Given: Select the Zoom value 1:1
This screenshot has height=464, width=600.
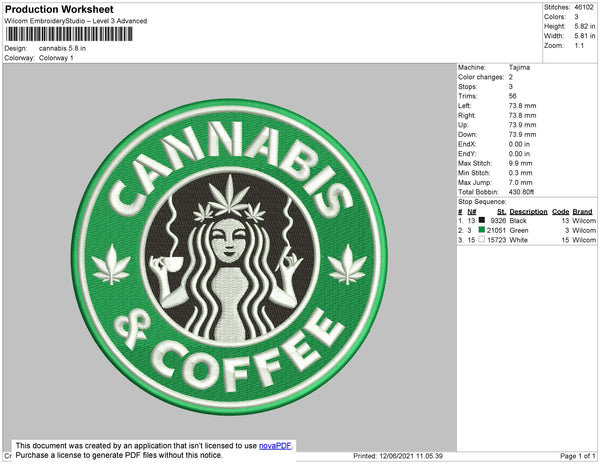Looking at the screenshot, I should 579,46.
